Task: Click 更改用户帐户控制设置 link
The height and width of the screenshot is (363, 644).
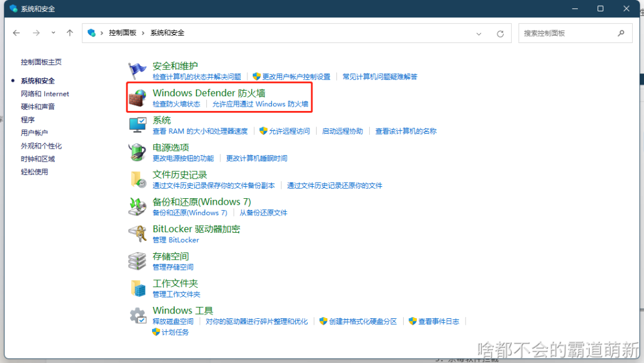Action: 296,77
